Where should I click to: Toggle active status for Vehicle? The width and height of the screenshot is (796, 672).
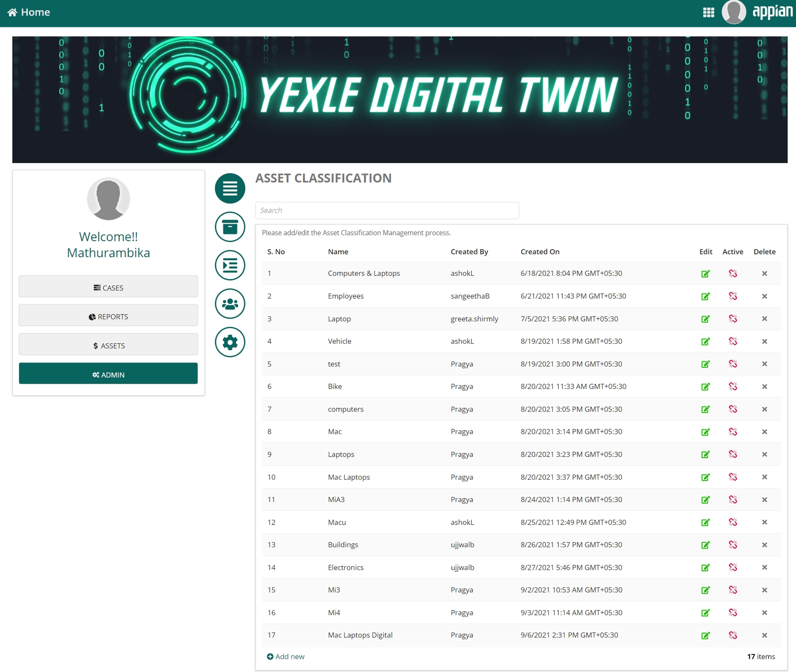(x=733, y=341)
